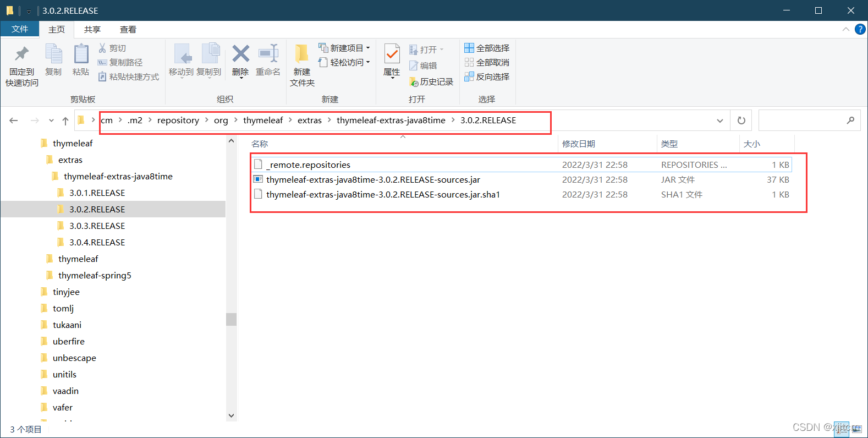The image size is (868, 438).
Task: Click Select all (全部选择)
Action: point(487,48)
